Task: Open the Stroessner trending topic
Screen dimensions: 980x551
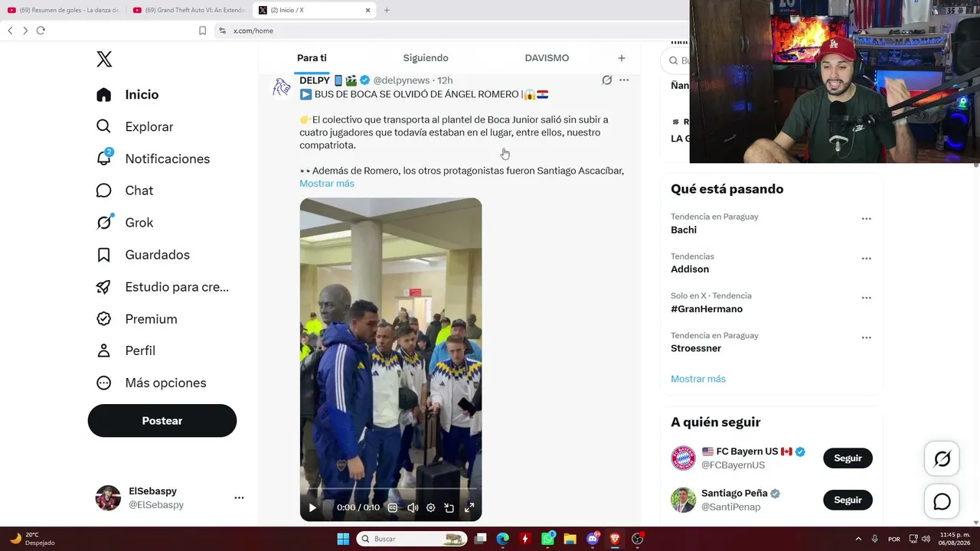Action: [x=696, y=348]
